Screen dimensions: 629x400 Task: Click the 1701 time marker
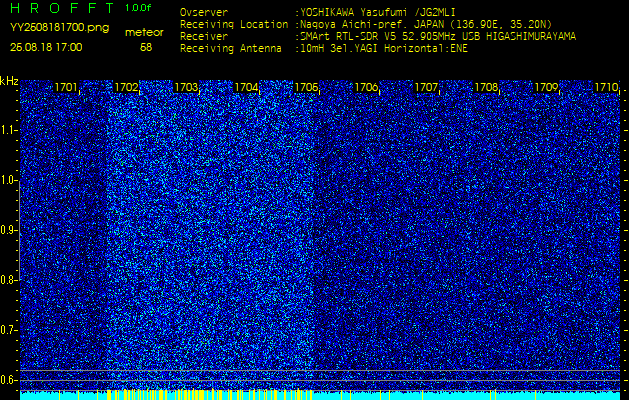pyautogui.click(x=66, y=87)
